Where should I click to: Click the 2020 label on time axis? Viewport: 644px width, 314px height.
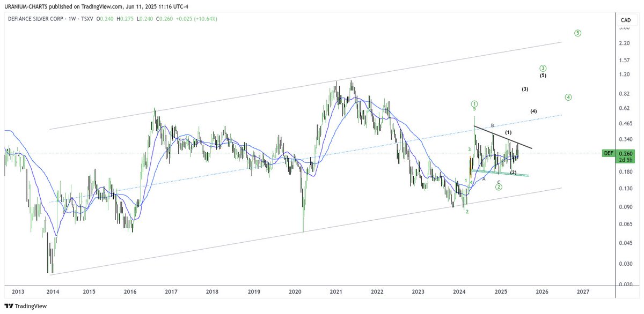295,291
